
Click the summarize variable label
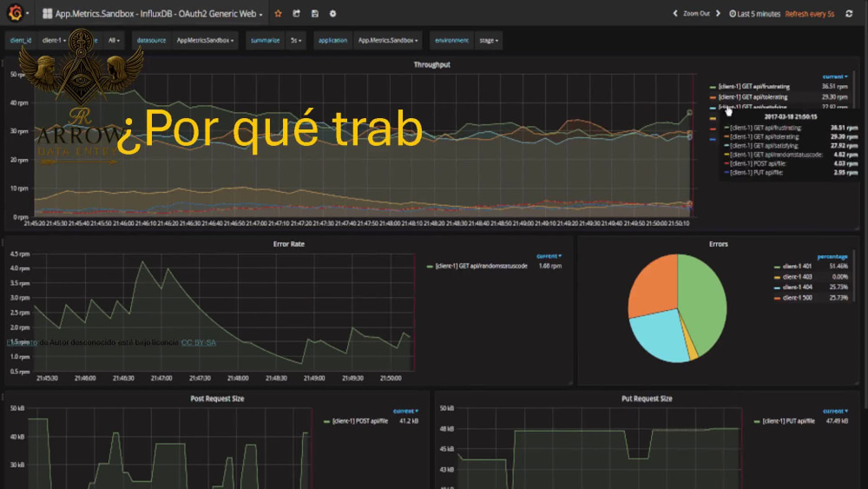(265, 41)
